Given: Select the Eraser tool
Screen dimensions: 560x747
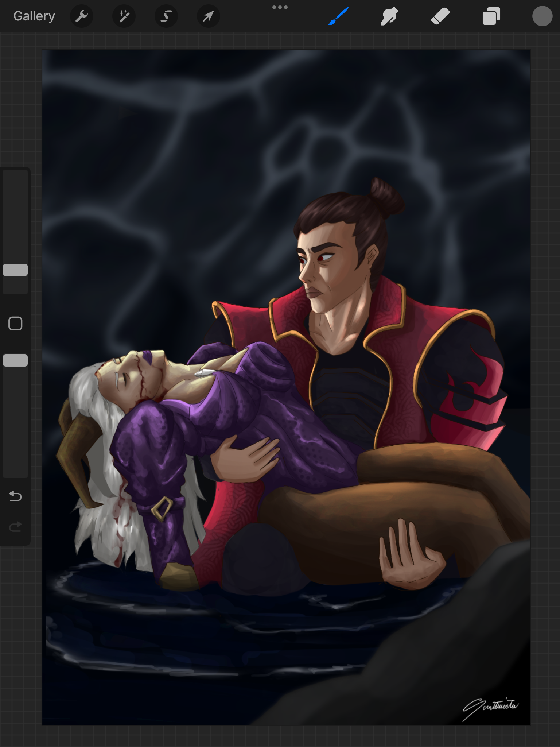Looking at the screenshot, I should (440, 16).
